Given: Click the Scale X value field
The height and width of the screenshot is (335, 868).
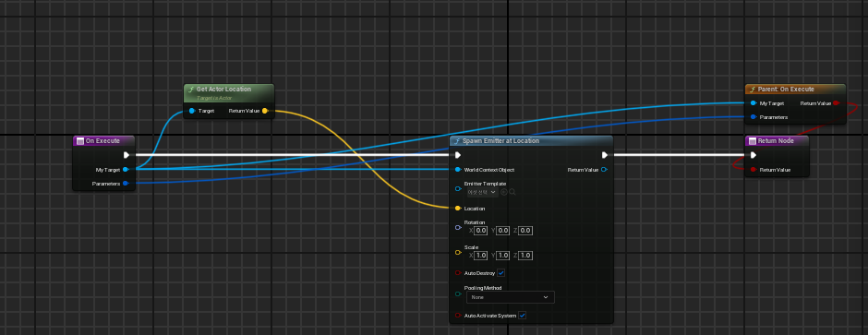Looking at the screenshot, I should pyautogui.click(x=480, y=256).
